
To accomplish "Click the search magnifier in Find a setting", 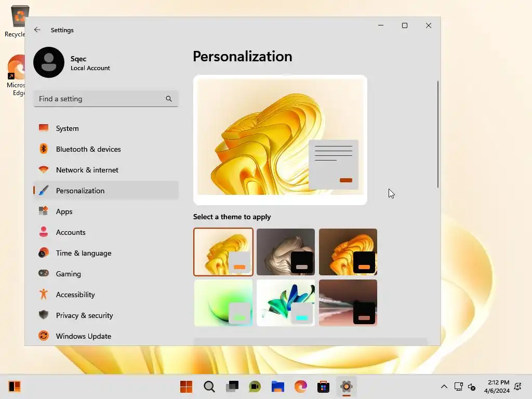I will pos(169,99).
